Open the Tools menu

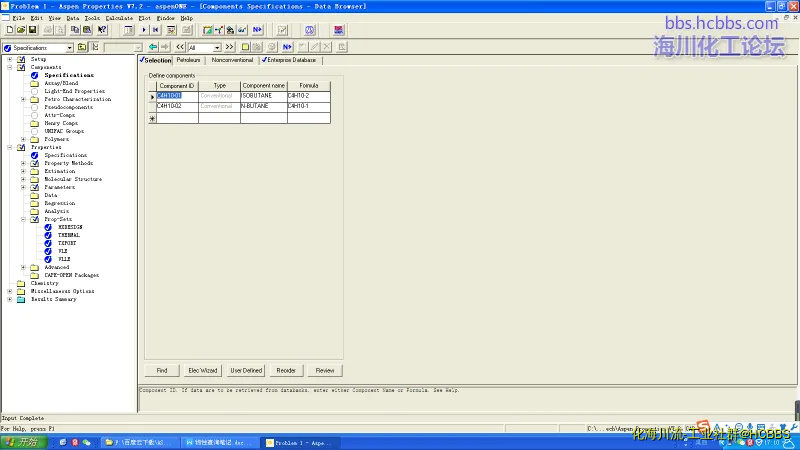coord(92,18)
